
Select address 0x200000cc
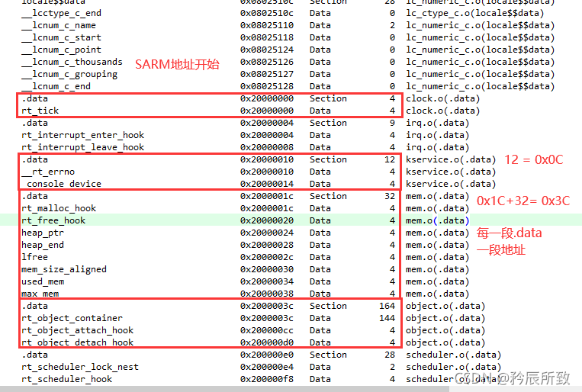(267, 330)
